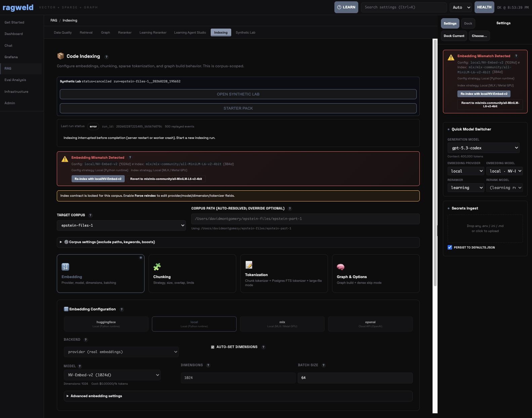Image resolution: width=532 pixels, height=418 pixels.
Task: Click help icon next to Target Corpus
Action: (x=90, y=215)
